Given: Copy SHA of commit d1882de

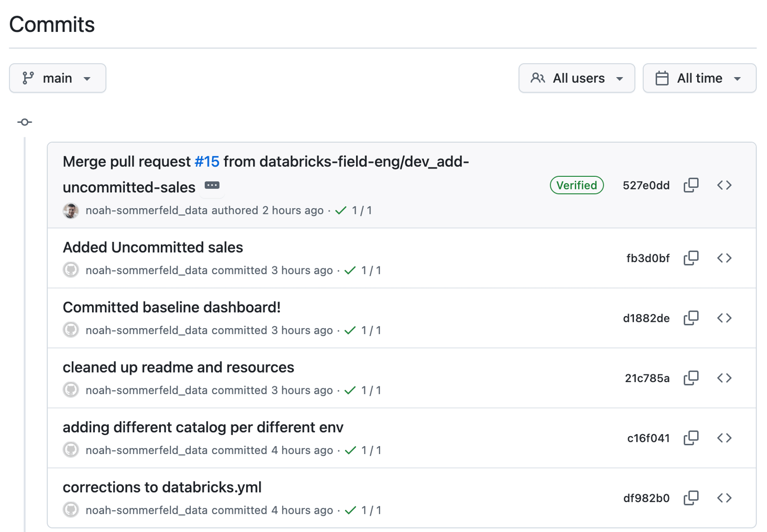Looking at the screenshot, I should 691,318.
